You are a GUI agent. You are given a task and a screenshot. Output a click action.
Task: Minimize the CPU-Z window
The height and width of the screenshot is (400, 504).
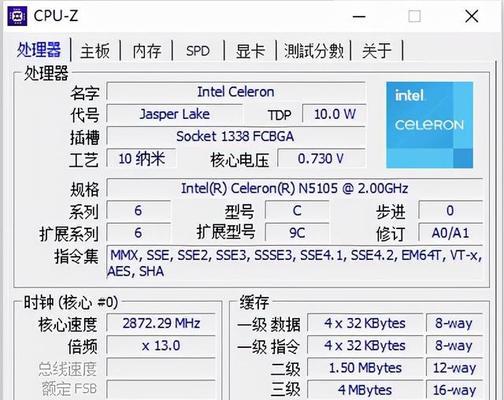(x=359, y=16)
